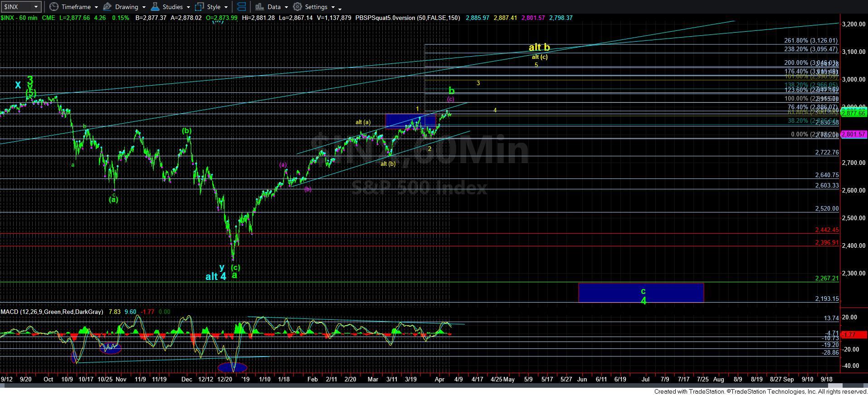Select the blue rectangle near alt (a)
Viewport: 868px width, 395px height.
coord(410,121)
